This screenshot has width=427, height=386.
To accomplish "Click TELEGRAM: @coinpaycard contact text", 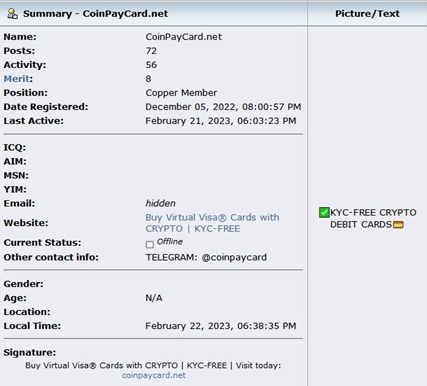I will click(x=206, y=257).
